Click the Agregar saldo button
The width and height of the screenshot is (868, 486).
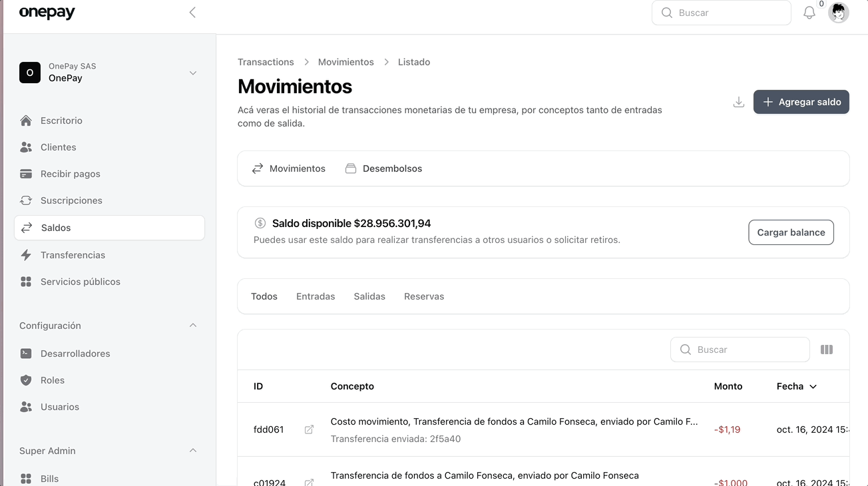coord(801,102)
